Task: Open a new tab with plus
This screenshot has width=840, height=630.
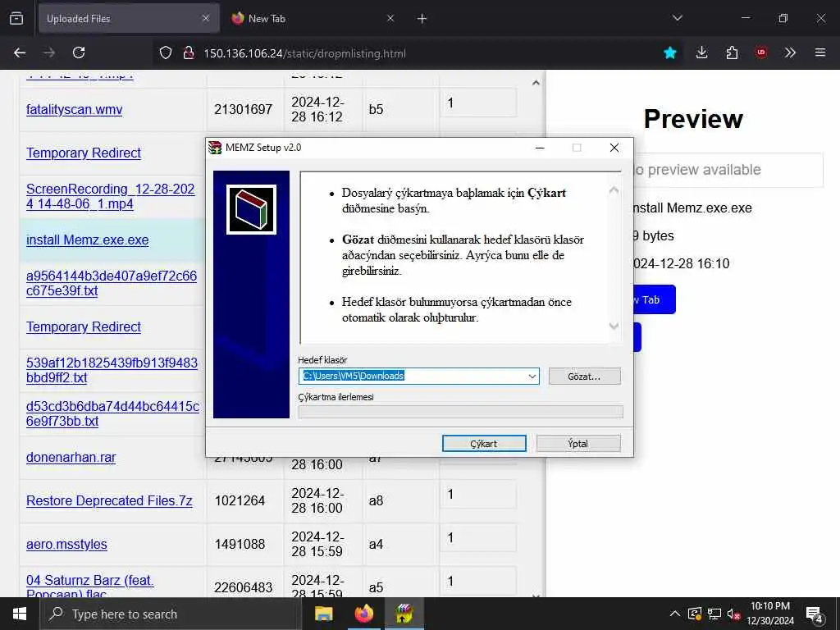Action: [422, 19]
